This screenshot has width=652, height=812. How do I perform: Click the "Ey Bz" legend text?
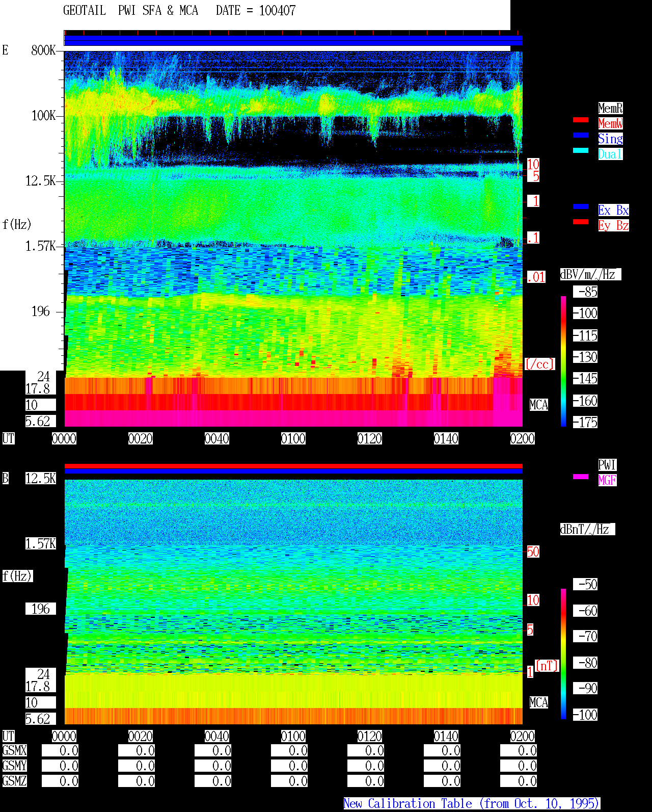613,225
